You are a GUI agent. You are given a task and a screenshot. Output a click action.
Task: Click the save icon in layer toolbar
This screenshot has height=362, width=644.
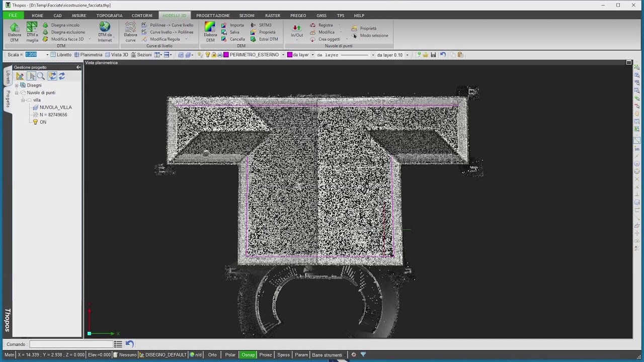click(x=433, y=55)
